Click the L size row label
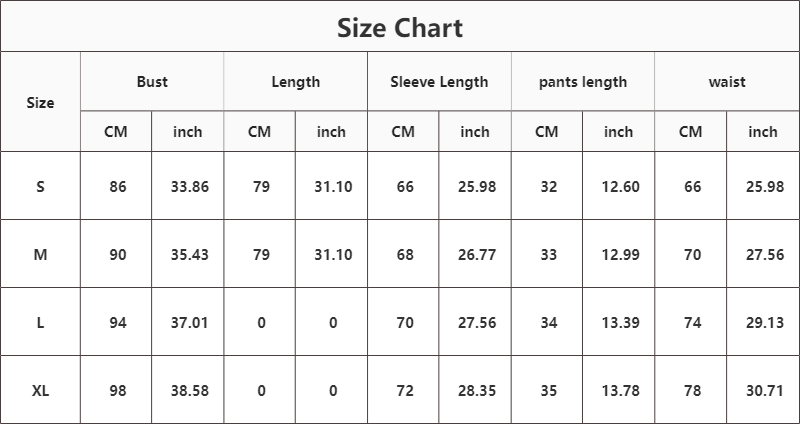The image size is (800, 424). [40, 322]
